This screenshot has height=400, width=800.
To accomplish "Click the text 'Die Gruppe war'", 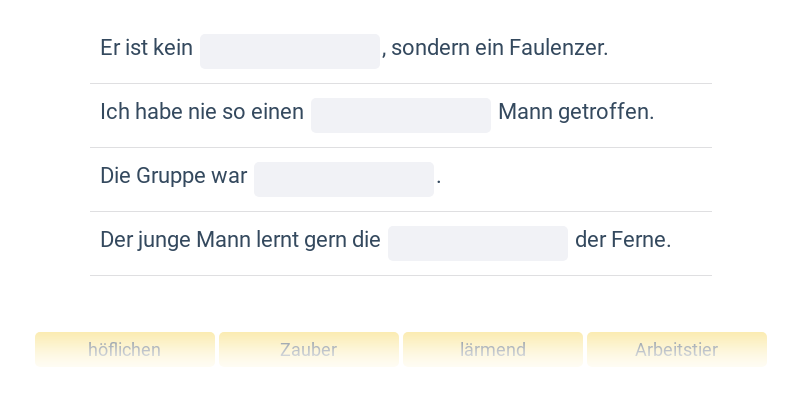I will pyautogui.click(x=173, y=176).
